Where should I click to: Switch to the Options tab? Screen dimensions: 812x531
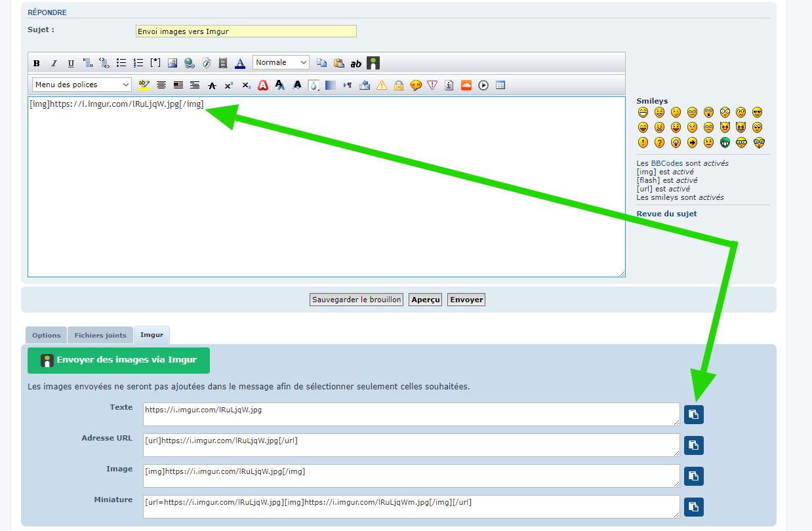coord(46,336)
